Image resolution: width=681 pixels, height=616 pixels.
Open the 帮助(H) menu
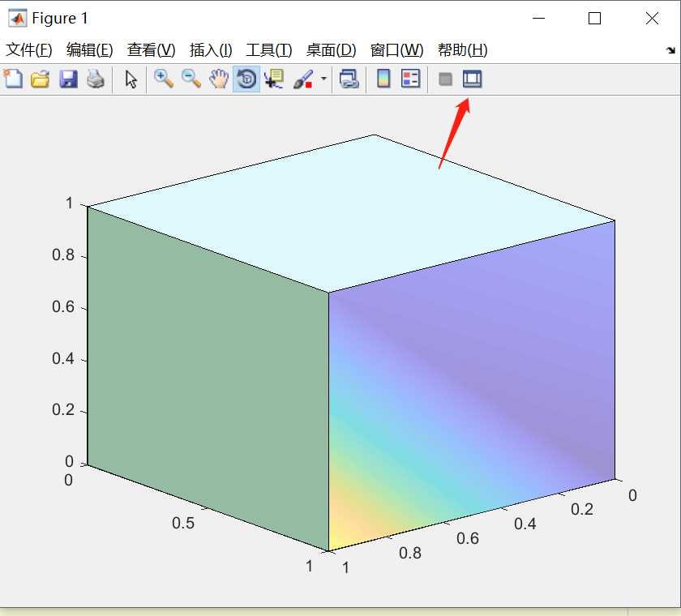(x=463, y=50)
